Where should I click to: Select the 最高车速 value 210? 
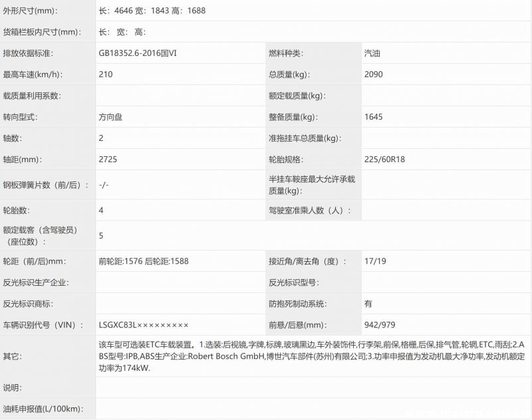point(105,74)
